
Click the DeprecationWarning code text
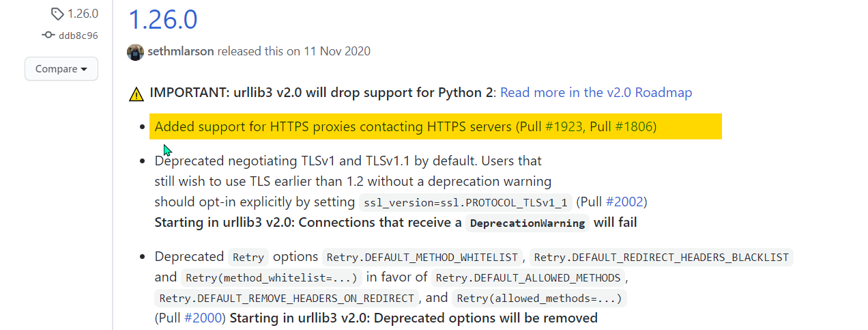[x=527, y=223]
